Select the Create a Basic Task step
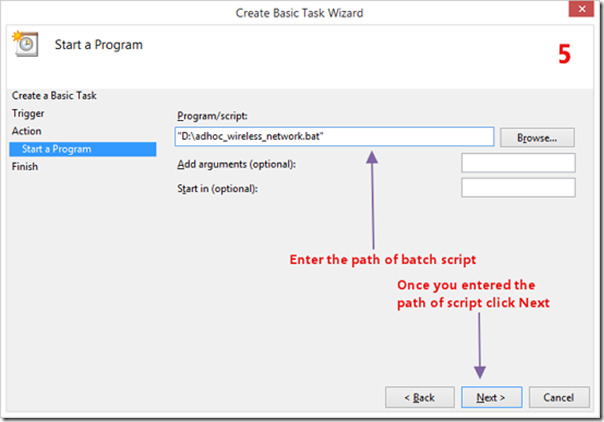Viewport: 604px width, 422px height. coord(54,95)
